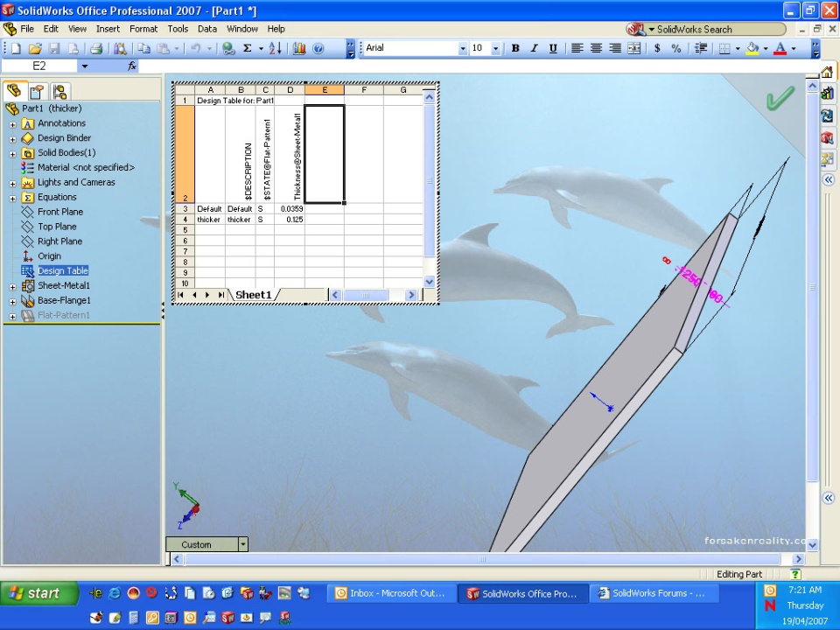The height and width of the screenshot is (630, 840).
Task: Expand the Sheet-Metal1 feature node
Action: coord(13,286)
